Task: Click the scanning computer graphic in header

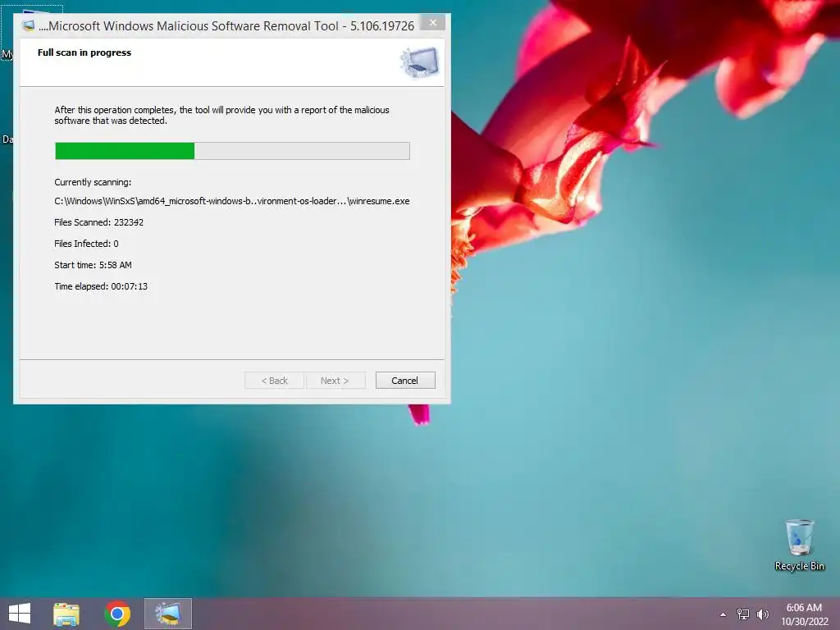Action: [419, 62]
